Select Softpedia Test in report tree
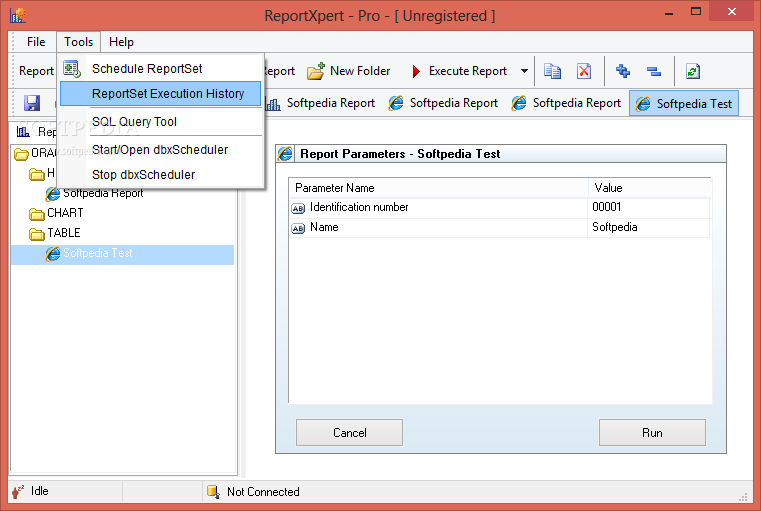 (x=98, y=253)
